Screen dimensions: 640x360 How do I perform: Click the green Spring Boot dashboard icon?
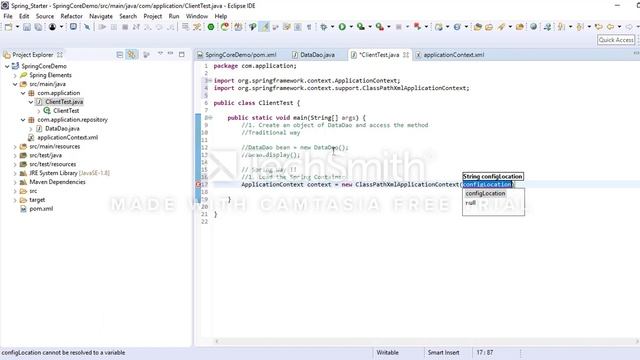point(211,27)
